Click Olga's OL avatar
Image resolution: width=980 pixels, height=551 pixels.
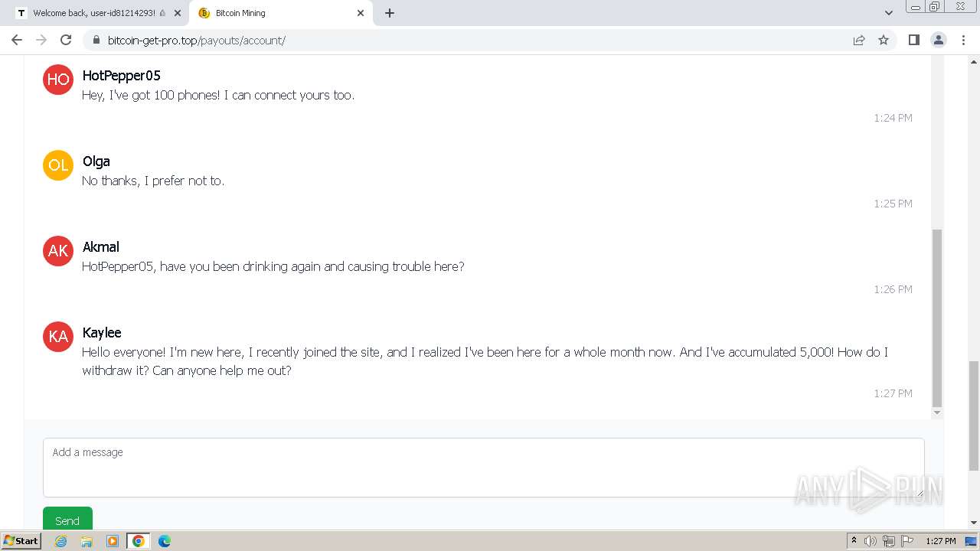[x=58, y=165]
